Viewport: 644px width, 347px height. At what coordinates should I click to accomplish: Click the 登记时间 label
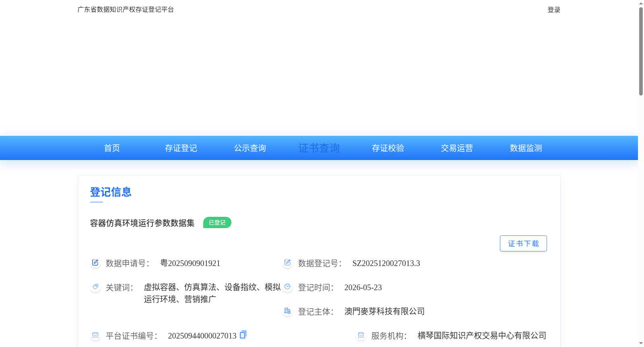(x=316, y=287)
